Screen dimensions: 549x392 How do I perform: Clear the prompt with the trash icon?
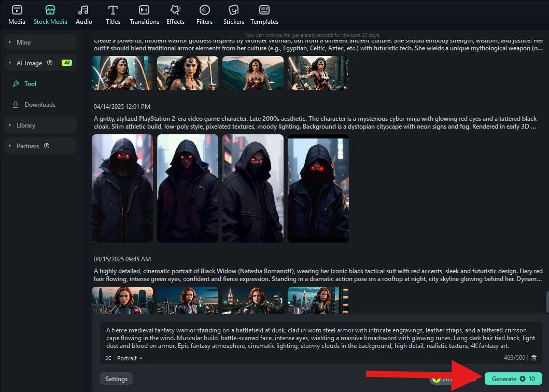534,358
